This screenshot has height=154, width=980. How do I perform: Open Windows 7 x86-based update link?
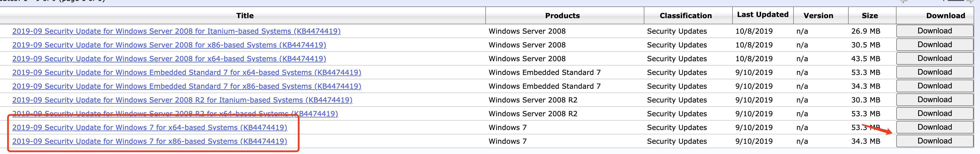click(x=149, y=141)
